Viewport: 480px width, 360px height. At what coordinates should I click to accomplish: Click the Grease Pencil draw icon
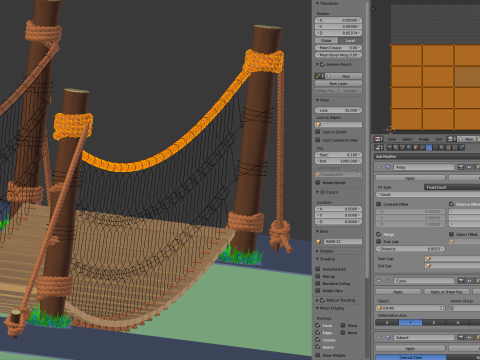(319, 76)
